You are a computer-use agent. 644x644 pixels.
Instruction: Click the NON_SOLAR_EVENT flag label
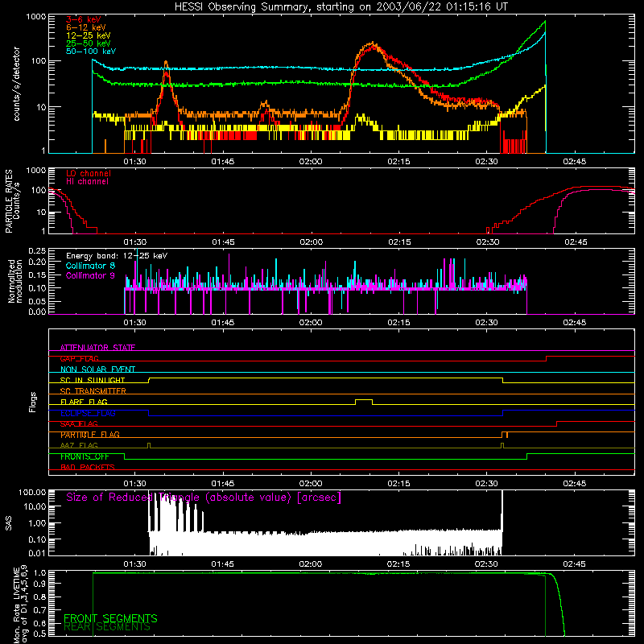97,369
